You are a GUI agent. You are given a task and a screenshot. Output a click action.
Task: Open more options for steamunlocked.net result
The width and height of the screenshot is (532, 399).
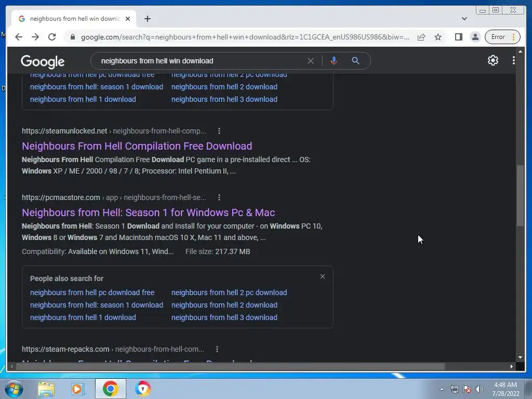tap(219, 131)
